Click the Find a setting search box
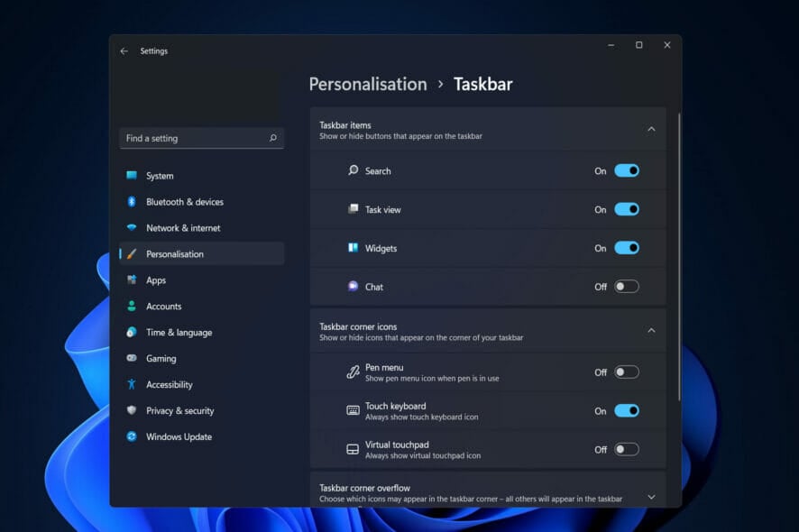 (201, 138)
